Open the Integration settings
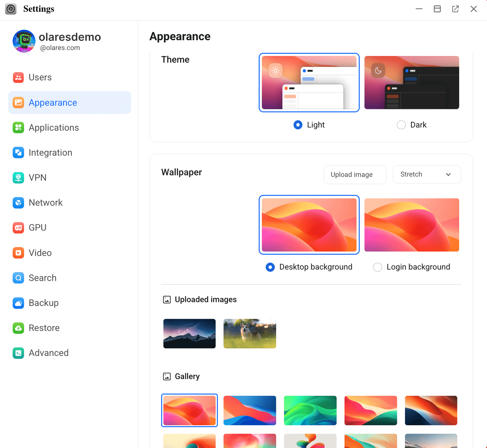This screenshot has height=448, width=487. click(x=50, y=152)
